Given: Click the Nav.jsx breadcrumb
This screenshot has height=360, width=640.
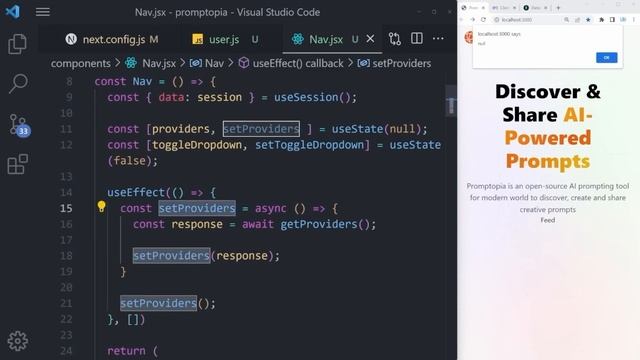Looking at the screenshot, I should point(151,63).
